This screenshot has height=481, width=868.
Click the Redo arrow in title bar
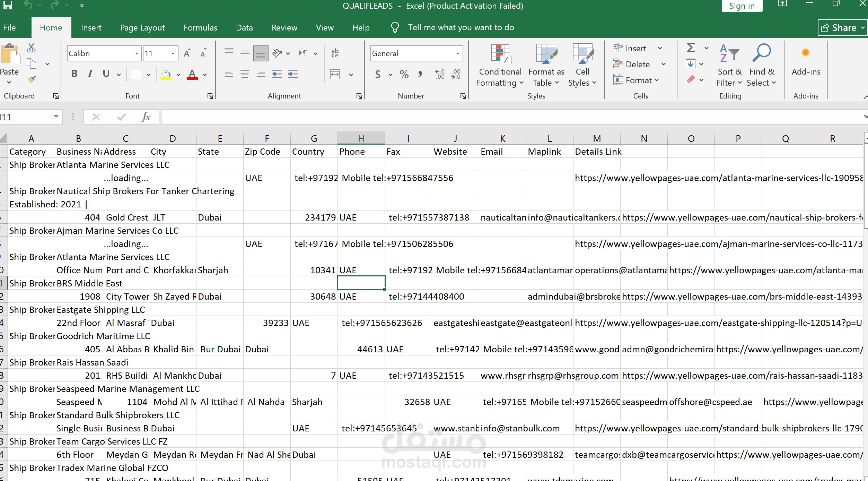click(55, 5)
